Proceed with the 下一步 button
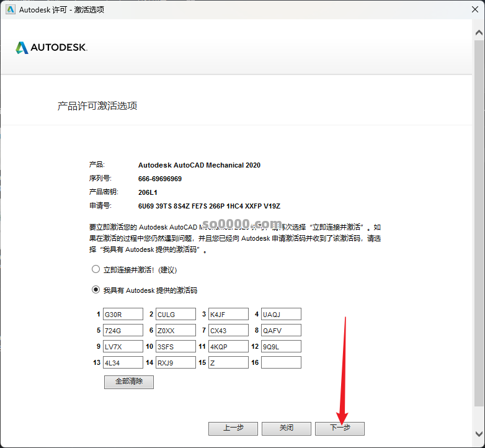 [339, 428]
